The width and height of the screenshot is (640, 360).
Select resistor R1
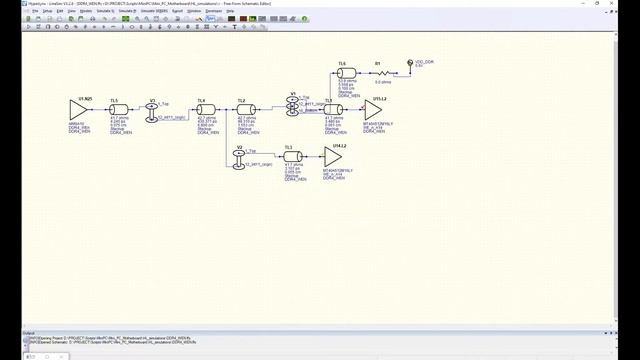point(383,73)
